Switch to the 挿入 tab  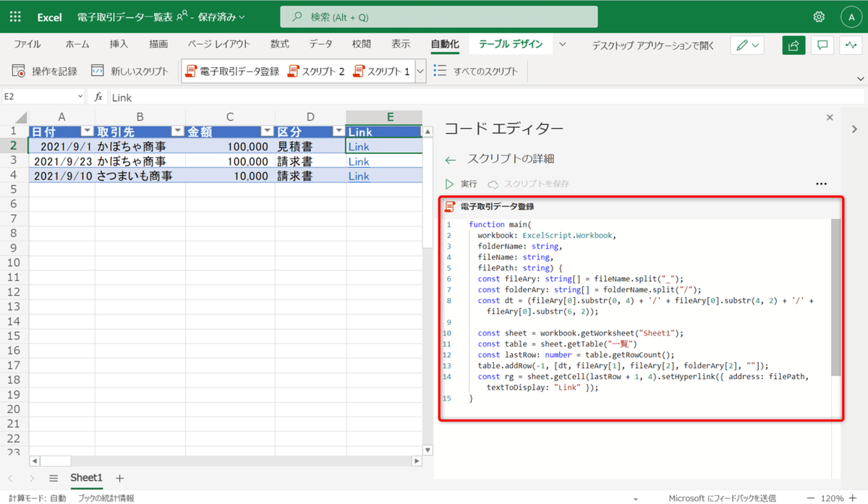point(119,44)
